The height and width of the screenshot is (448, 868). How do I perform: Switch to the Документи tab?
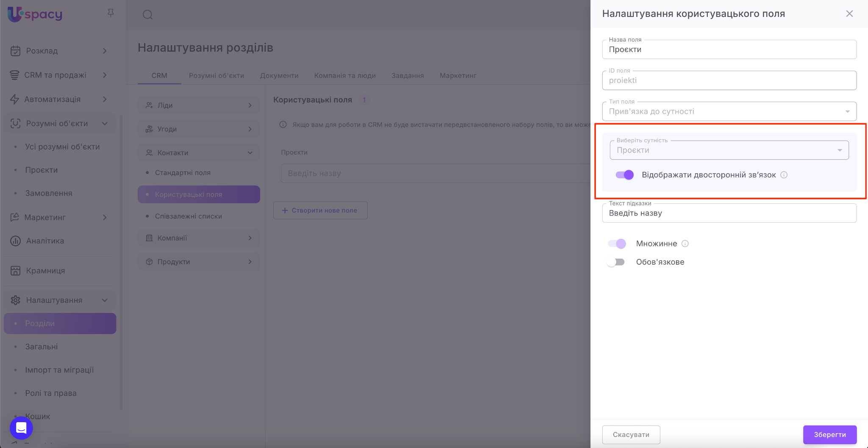tap(279, 75)
